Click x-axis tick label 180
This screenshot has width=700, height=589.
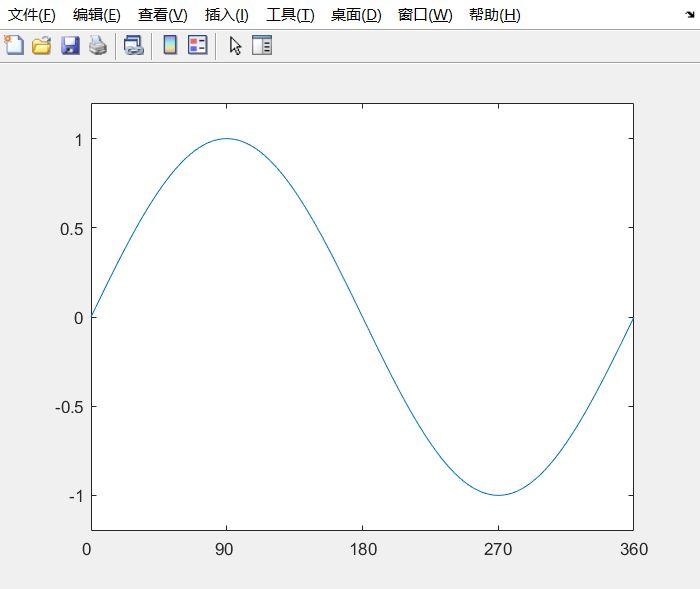click(363, 549)
